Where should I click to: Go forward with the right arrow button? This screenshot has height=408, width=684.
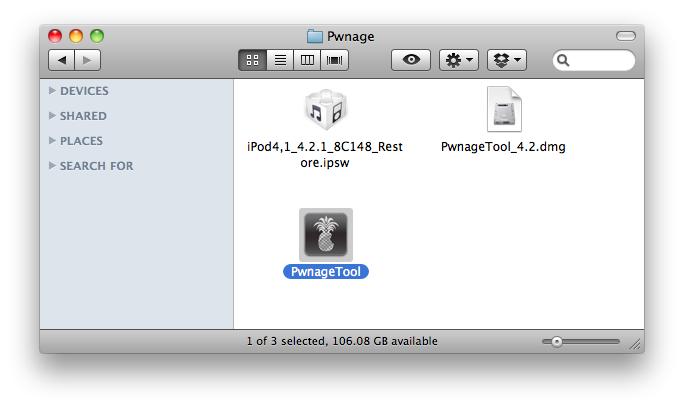pos(88,60)
